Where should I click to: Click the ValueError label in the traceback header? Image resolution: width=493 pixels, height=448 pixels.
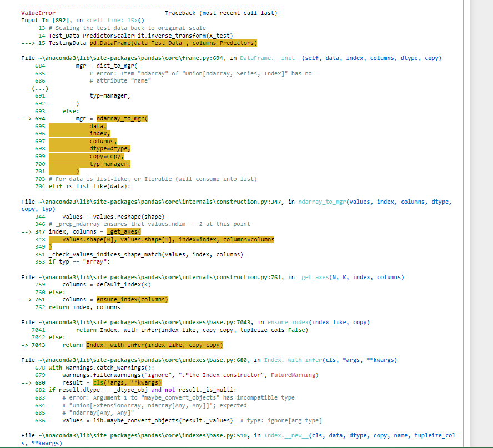point(38,13)
